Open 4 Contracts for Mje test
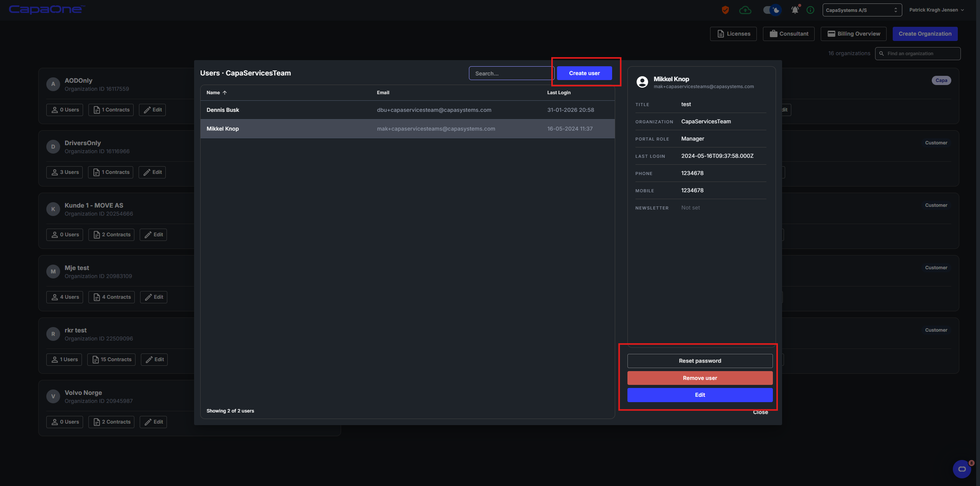 [112, 297]
